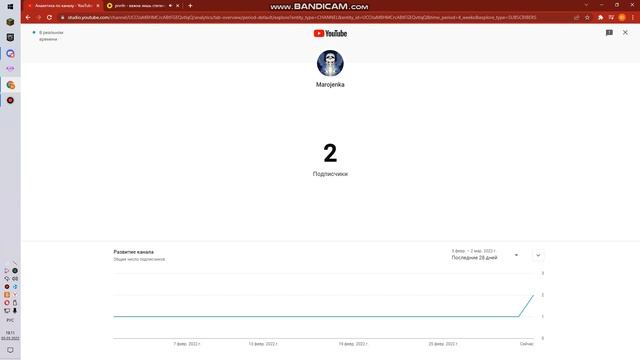Click the subscriber count number 2
The height and width of the screenshot is (360, 640).
tap(330, 153)
